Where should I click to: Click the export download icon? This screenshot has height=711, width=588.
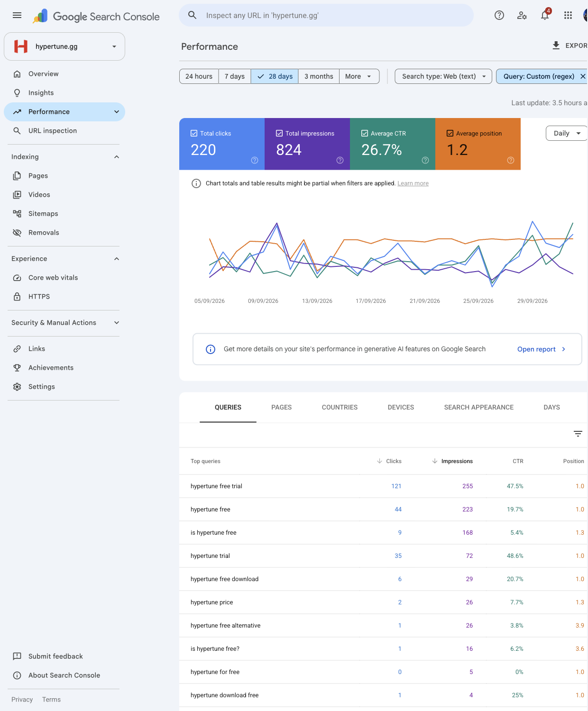click(x=556, y=46)
